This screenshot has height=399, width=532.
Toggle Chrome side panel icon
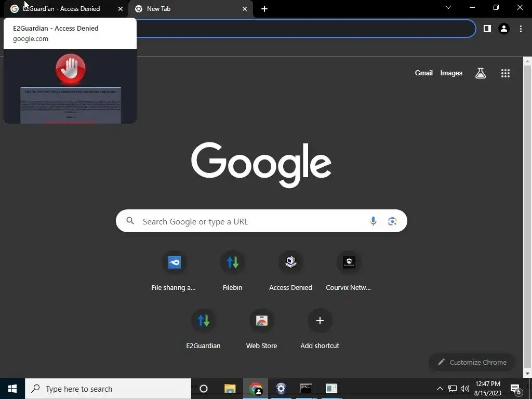(487, 29)
